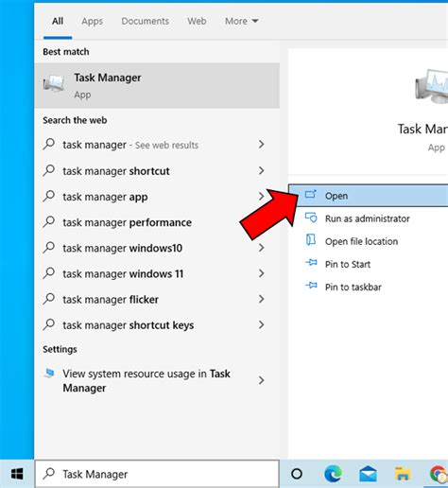448x488 pixels.
Task: Switch to the Apps tab
Action: pos(92,21)
